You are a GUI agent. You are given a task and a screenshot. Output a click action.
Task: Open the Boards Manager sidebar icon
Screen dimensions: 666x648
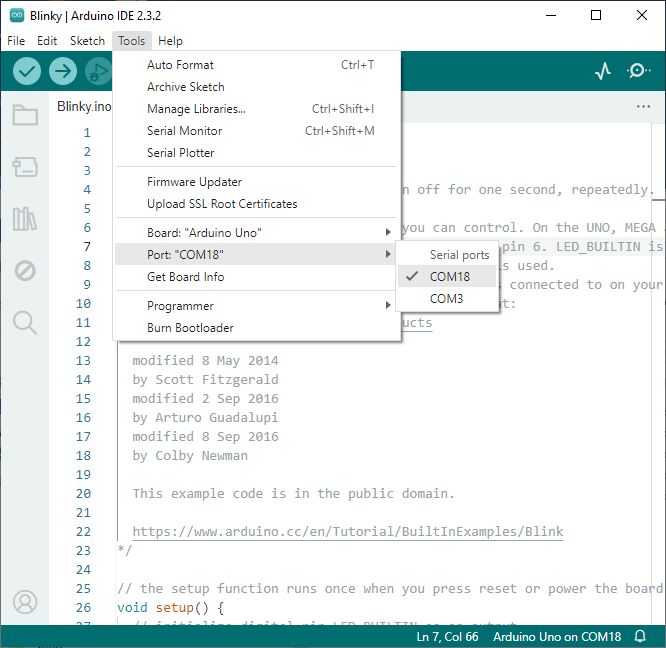pyautogui.click(x=25, y=167)
